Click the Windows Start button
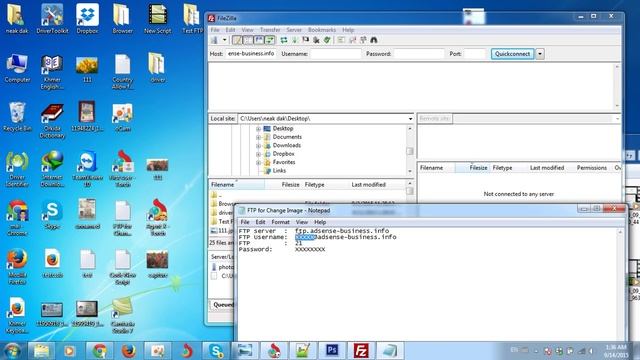The height and width of the screenshot is (360, 640). click(12, 351)
